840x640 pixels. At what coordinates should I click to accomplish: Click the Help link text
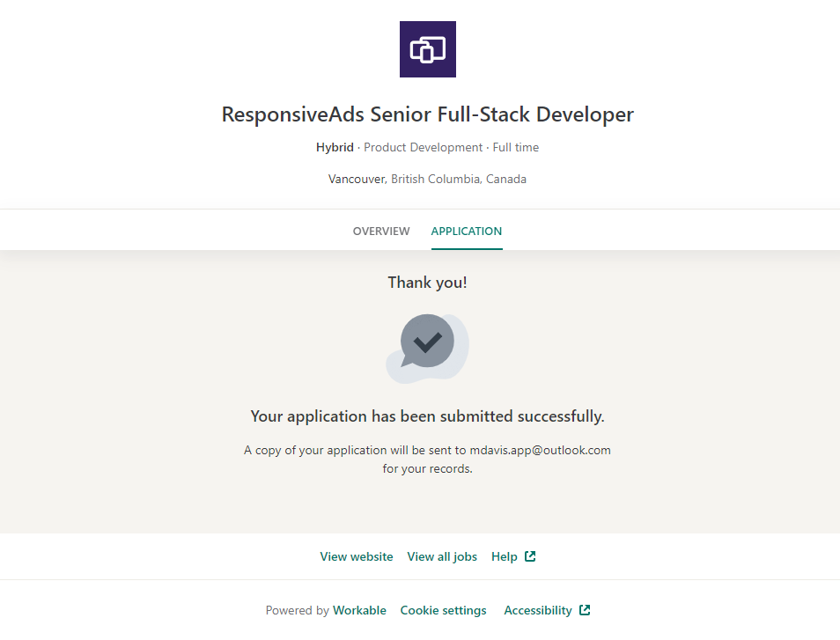point(505,556)
